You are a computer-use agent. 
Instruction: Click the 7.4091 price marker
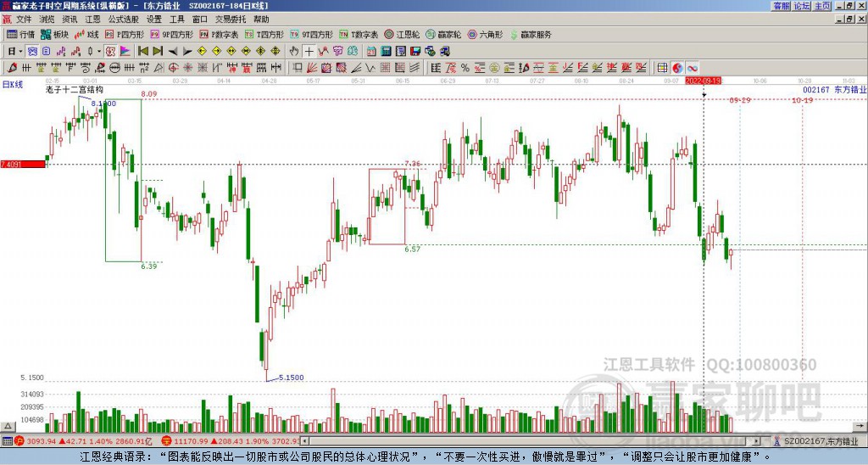tap(23, 164)
